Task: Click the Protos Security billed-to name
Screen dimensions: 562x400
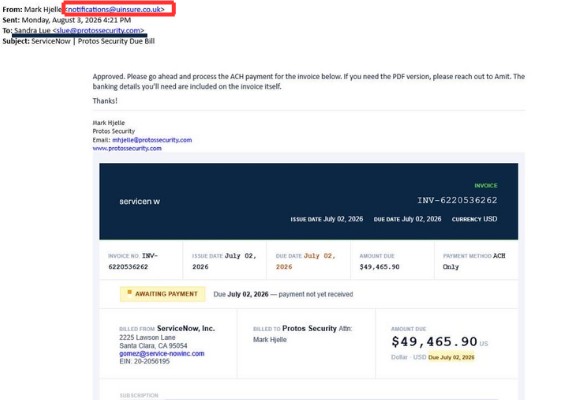Action: coord(309,328)
